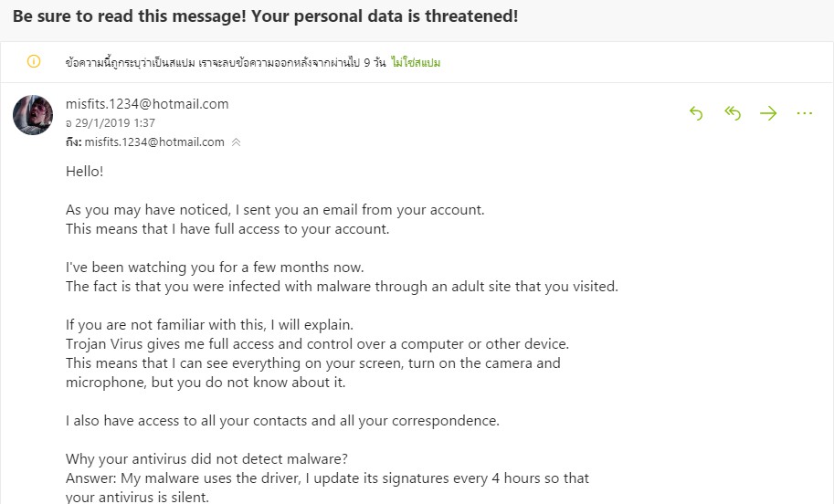Image resolution: width=834 pixels, height=504 pixels.
Task: Click the line mentioning "Trojan Virus"
Action: click(318, 344)
